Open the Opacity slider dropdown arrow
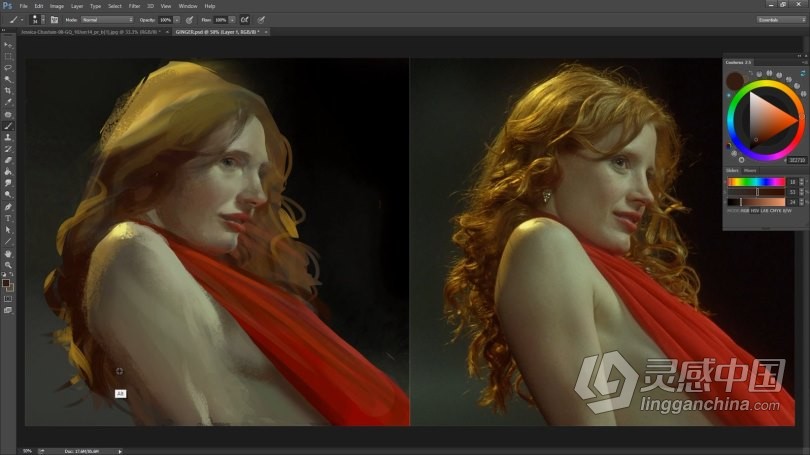 click(177, 20)
